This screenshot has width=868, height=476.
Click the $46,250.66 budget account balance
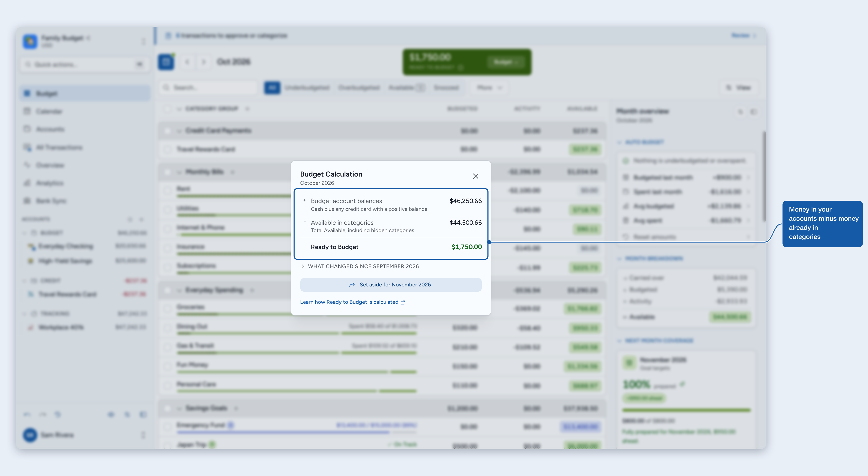(465, 201)
